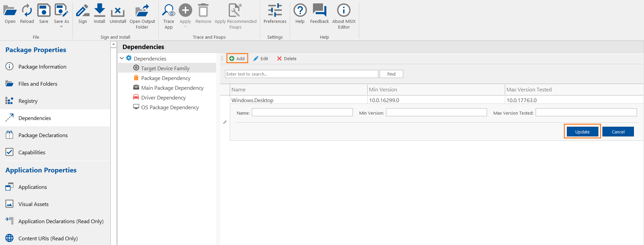Click the Feedback icon
Screen dimensions: 644x245
319,11
